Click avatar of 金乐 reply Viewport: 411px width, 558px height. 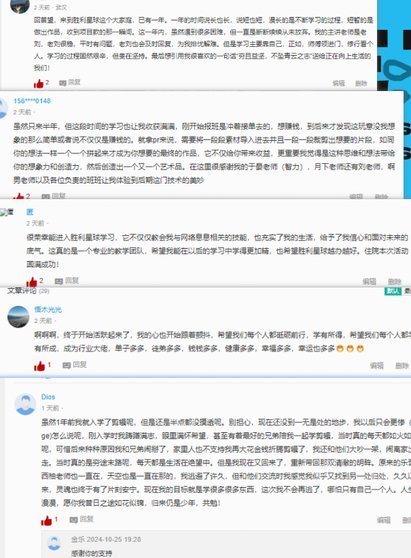click(x=54, y=543)
